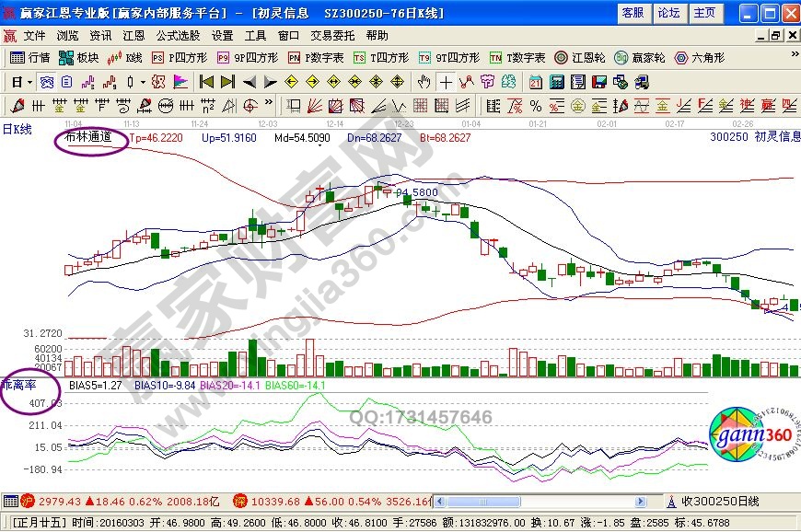Open the 公式选股 menu
The image size is (801, 532).
(178, 35)
